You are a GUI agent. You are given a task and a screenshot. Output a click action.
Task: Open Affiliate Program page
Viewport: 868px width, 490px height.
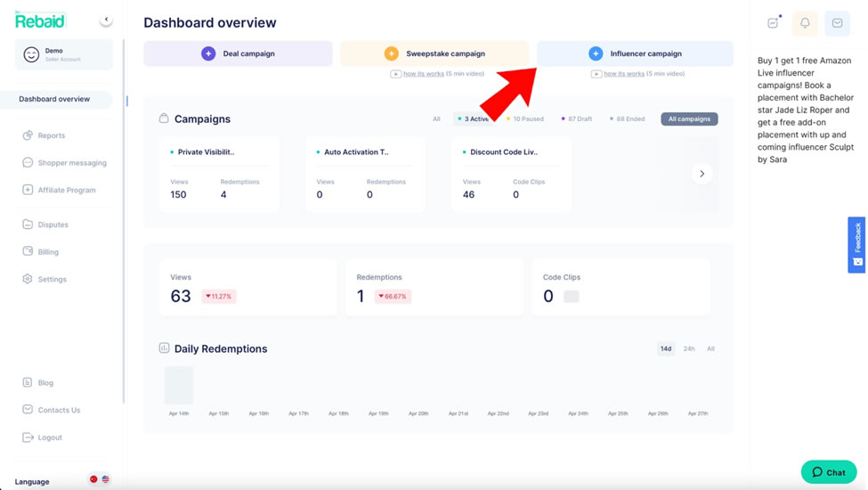67,190
